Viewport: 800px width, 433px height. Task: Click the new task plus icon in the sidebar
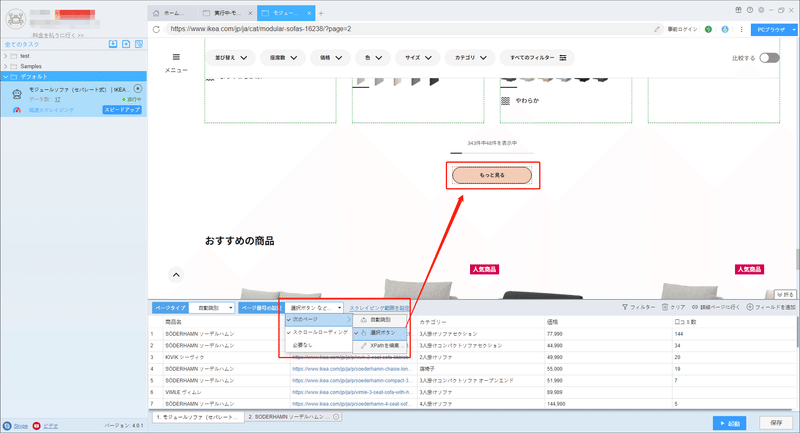[126, 44]
